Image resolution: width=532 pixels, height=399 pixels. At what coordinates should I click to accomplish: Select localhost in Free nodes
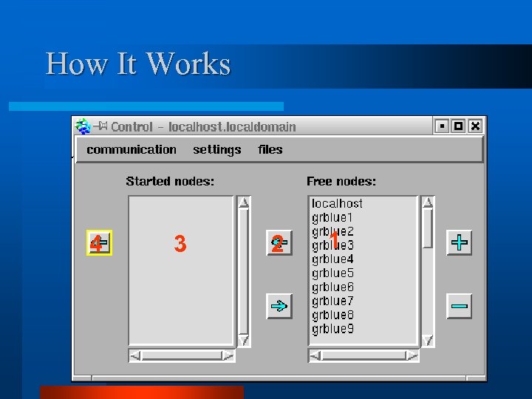point(363,204)
